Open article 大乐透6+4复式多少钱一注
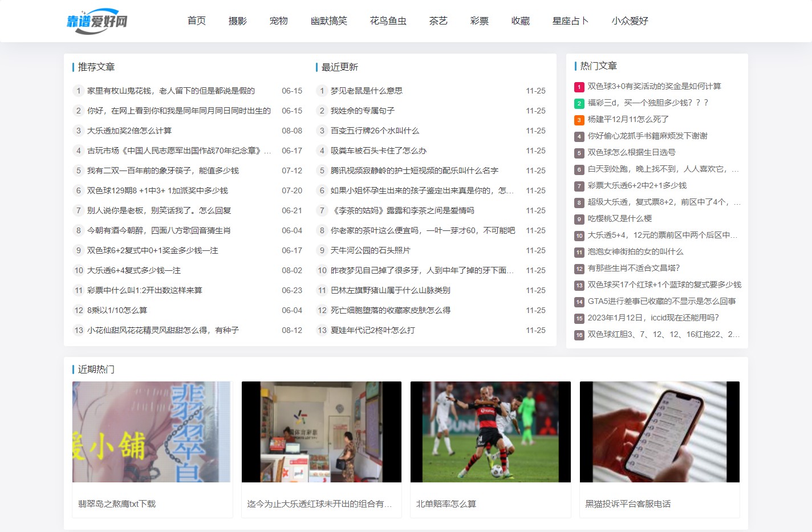Image resolution: width=812 pixels, height=532 pixels. click(134, 270)
